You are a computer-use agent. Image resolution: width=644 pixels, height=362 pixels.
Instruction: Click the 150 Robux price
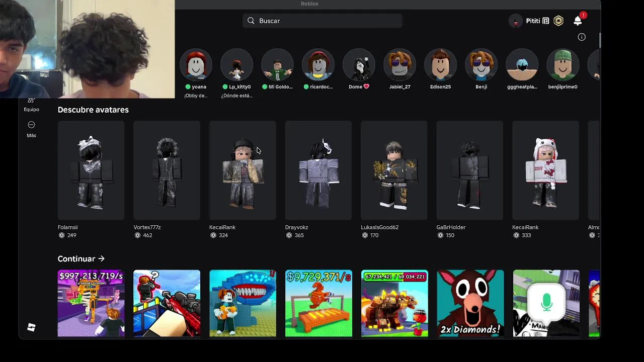tap(450, 235)
